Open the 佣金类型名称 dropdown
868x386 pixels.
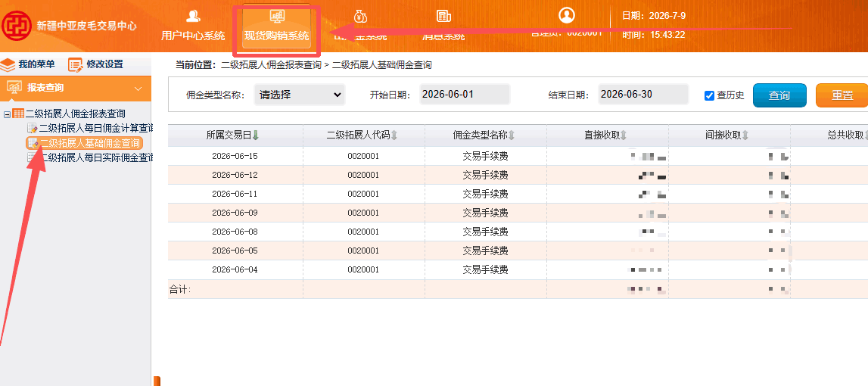(x=300, y=95)
